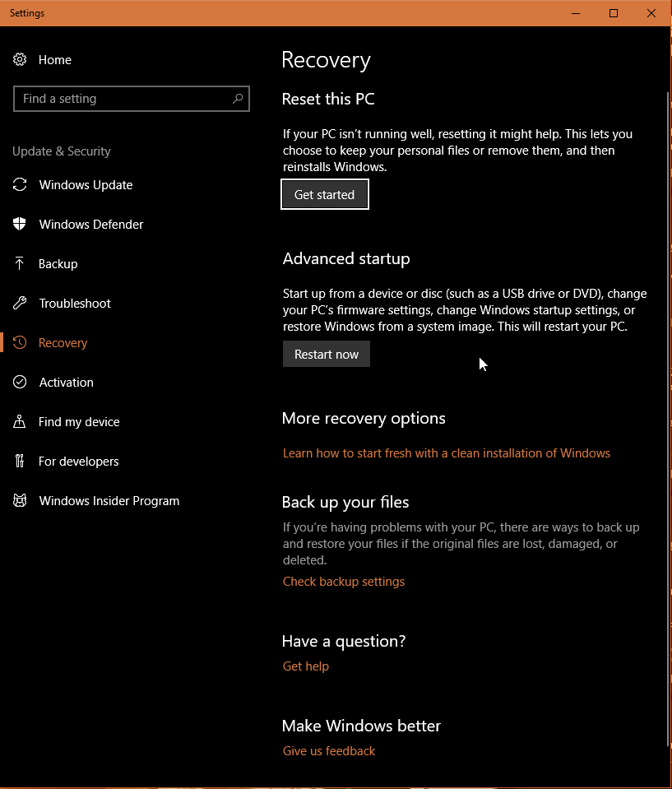Open Windows Insider Program settings
Viewport: 672px width, 789px height.
[x=109, y=501]
